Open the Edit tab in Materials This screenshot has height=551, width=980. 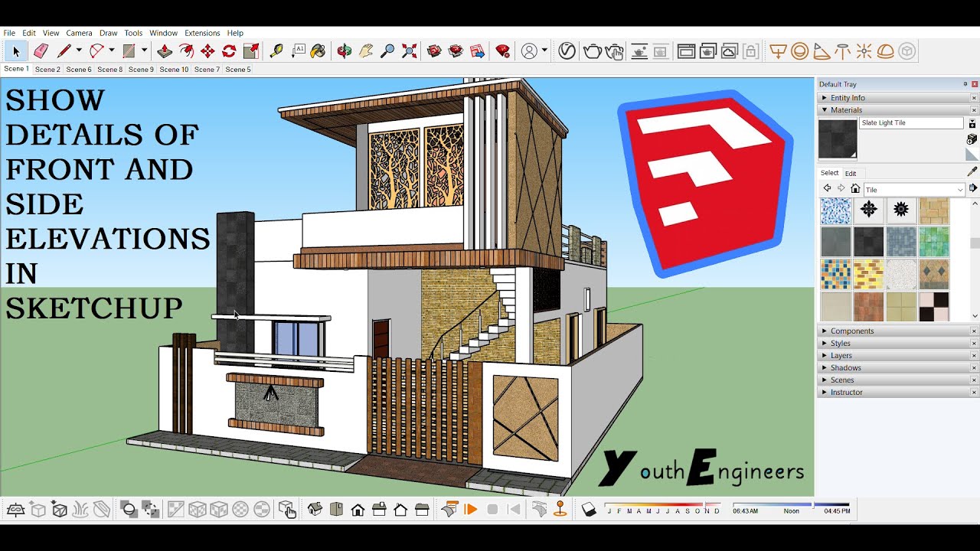coord(851,174)
